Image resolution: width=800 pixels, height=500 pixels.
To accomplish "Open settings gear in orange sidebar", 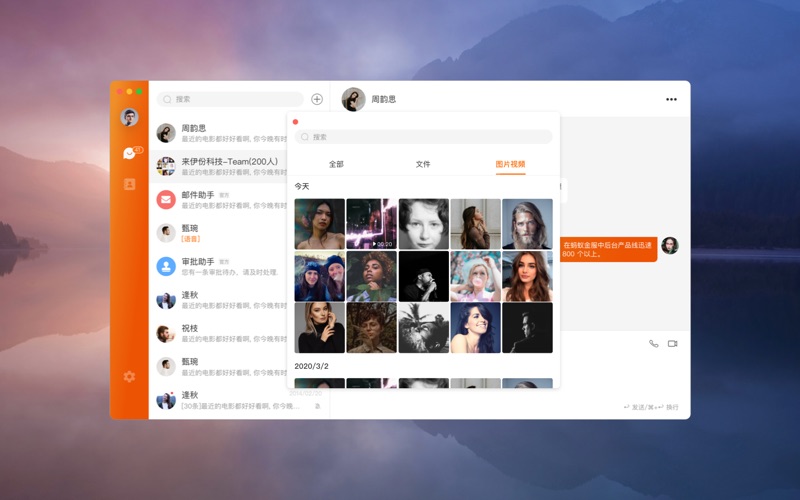I will [129, 377].
